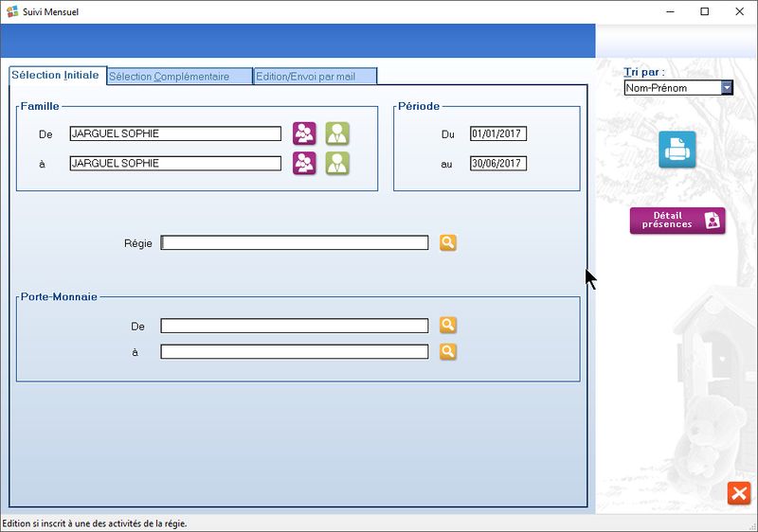
Task: Focus the Régie text field
Action: (295, 243)
